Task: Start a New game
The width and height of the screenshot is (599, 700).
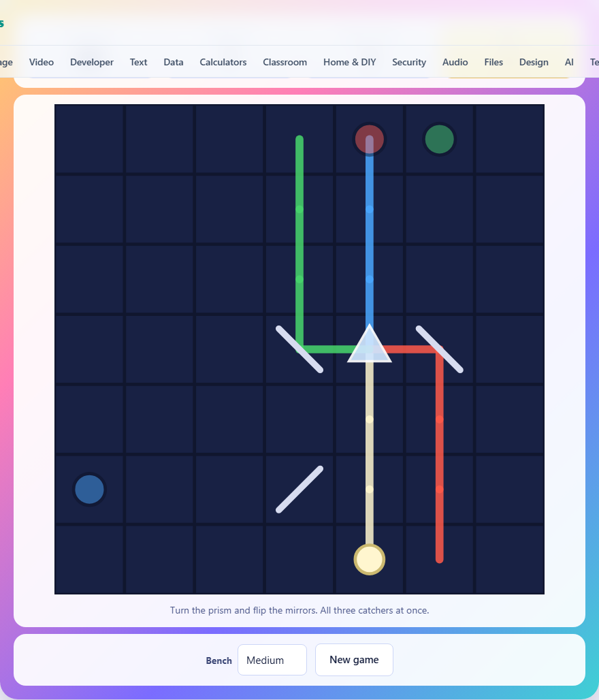Action: coord(354,660)
